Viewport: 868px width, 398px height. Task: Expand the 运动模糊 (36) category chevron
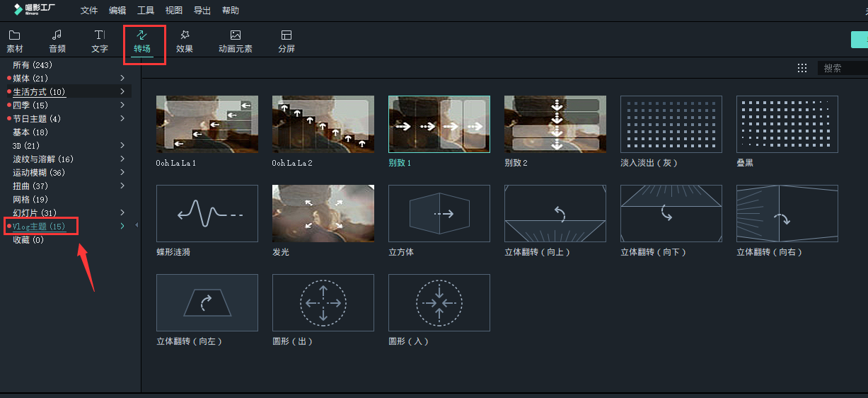tap(122, 172)
